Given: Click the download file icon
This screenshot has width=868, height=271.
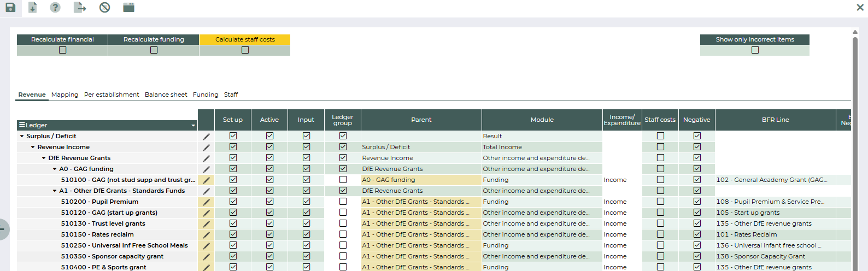Looking at the screenshot, I should [33, 8].
